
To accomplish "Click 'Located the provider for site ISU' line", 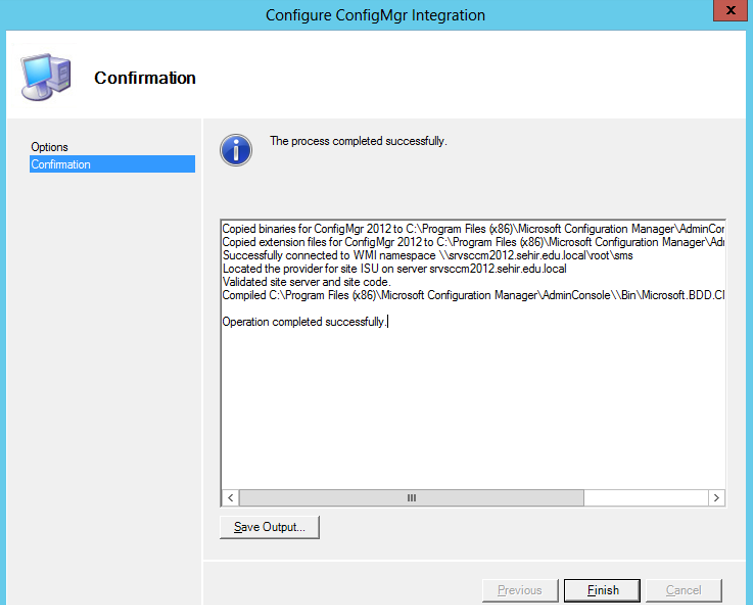I will [394, 269].
